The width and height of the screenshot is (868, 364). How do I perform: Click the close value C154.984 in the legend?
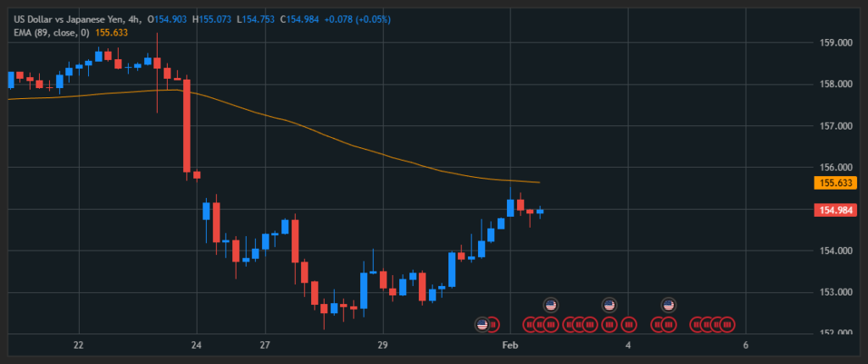[x=299, y=19]
